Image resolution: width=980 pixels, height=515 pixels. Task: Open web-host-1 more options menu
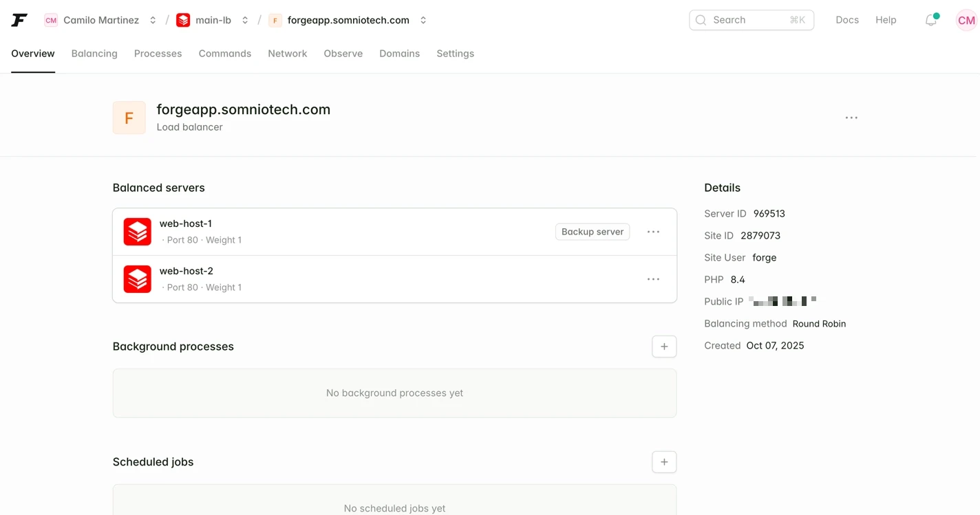coord(653,232)
